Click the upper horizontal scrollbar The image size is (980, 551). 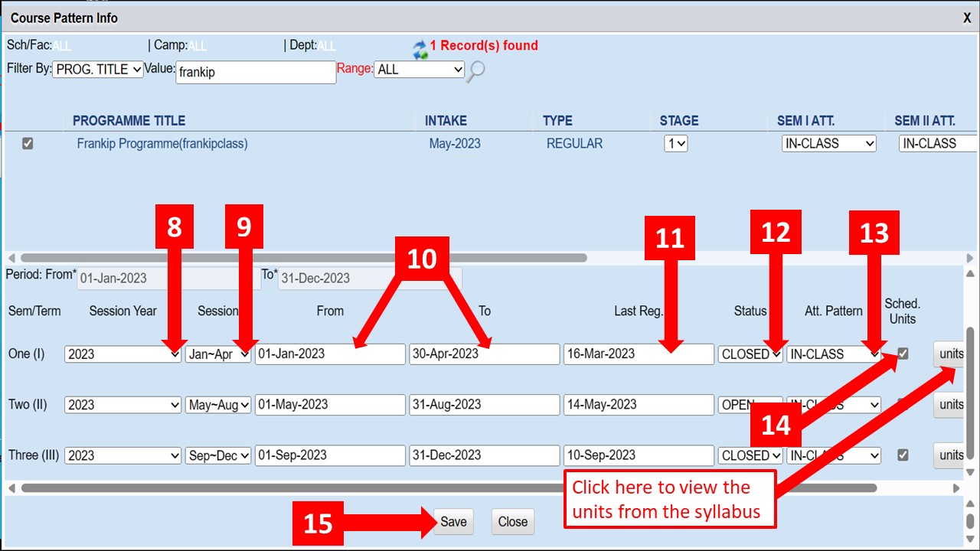[306, 258]
